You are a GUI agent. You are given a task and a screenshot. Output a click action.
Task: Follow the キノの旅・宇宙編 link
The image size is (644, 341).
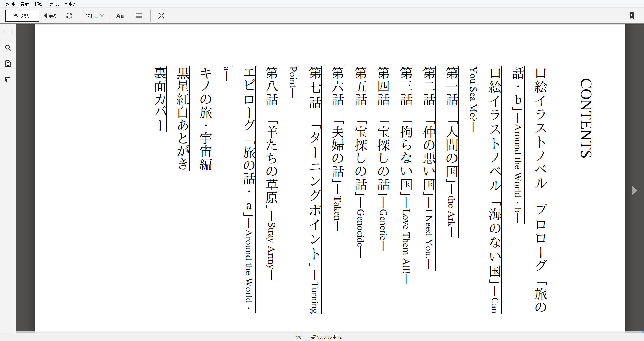[206, 119]
